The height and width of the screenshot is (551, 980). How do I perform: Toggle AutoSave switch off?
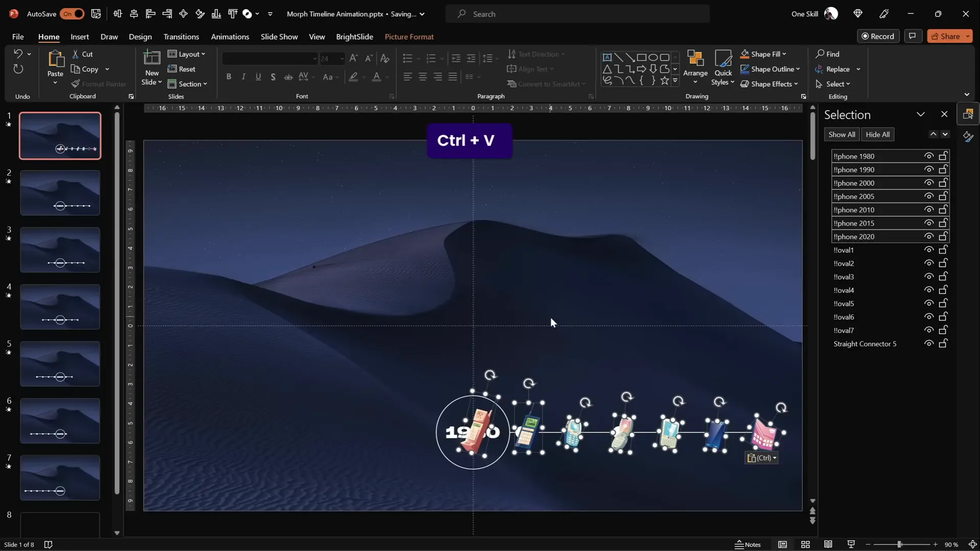pos(72,14)
